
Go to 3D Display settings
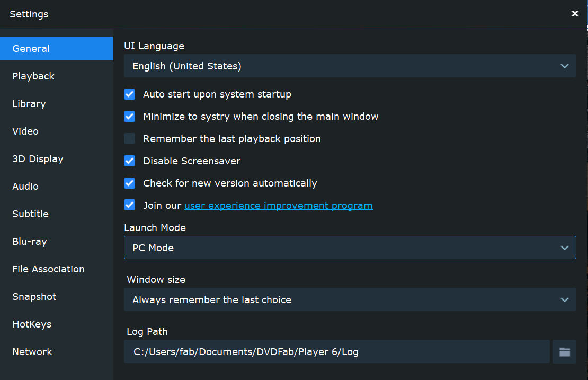point(38,159)
